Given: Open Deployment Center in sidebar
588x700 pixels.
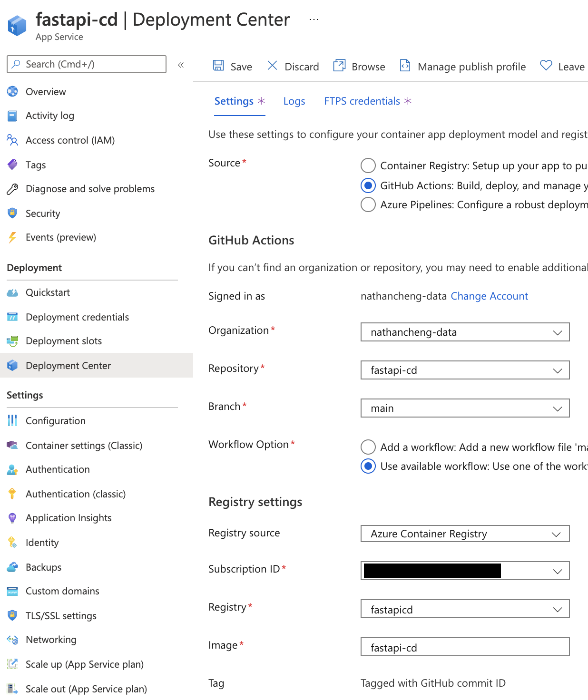Looking at the screenshot, I should [97, 365].
